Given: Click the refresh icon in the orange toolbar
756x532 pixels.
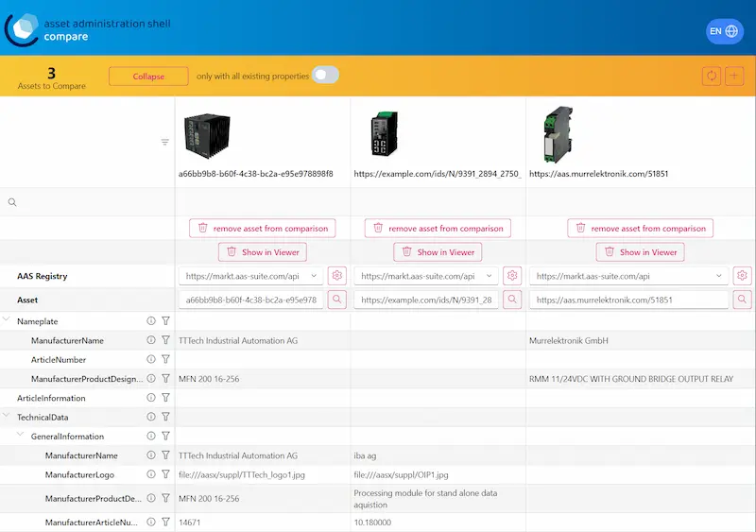Looking at the screenshot, I should pos(712,77).
